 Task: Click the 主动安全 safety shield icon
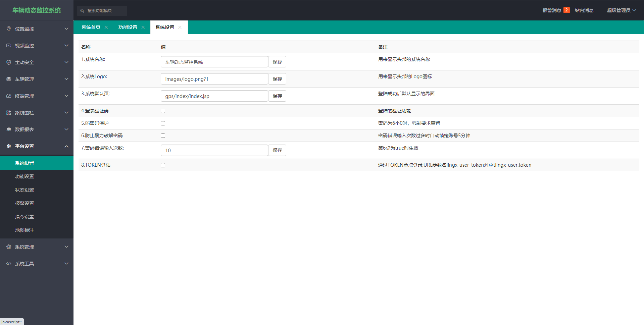point(8,62)
